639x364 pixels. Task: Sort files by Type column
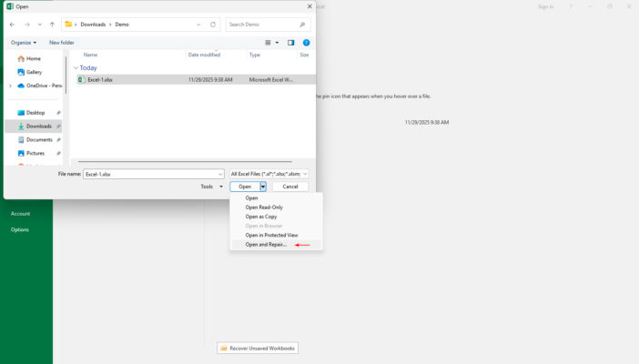255,55
